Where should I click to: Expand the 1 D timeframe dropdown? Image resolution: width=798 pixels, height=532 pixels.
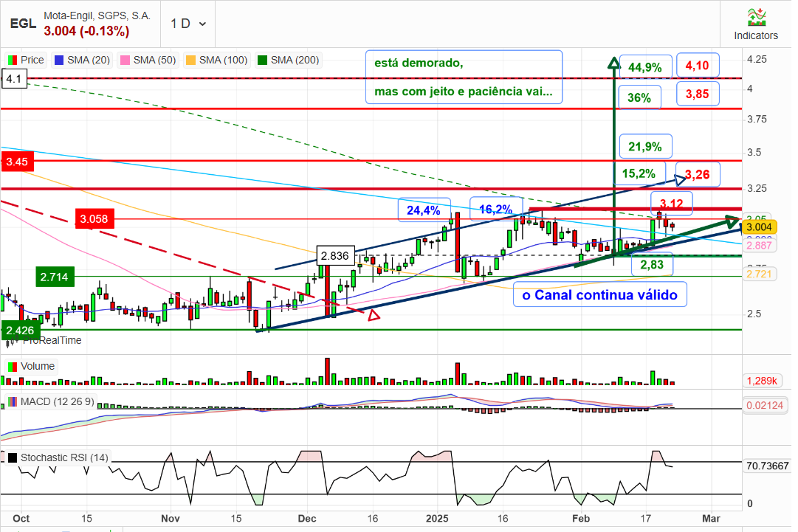[x=188, y=24]
